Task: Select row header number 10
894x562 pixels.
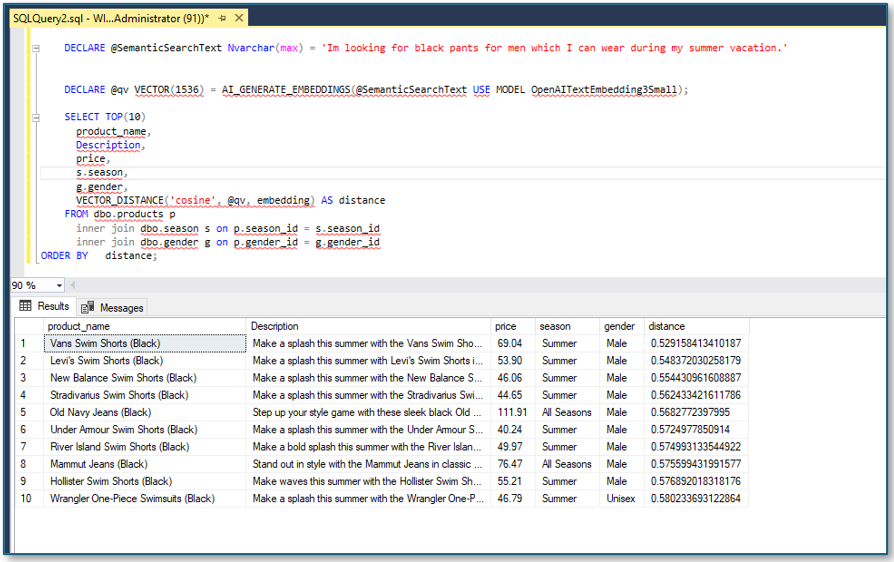Action: (x=29, y=498)
